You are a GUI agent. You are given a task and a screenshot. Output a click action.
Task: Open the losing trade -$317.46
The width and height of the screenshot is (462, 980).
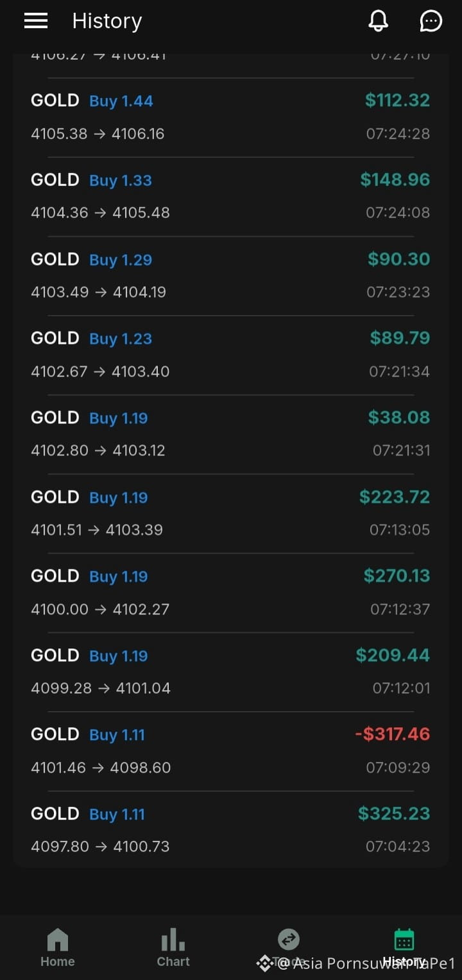coord(230,751)
